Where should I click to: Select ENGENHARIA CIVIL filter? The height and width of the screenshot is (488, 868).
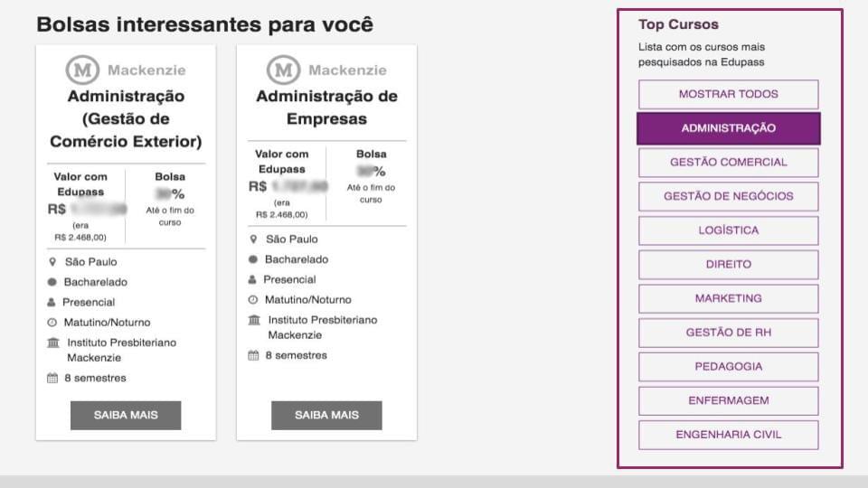click(729, 435)
